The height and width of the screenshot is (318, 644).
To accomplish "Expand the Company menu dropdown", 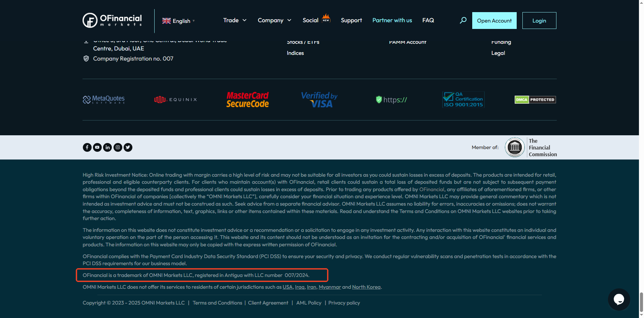I will (274, 21).
